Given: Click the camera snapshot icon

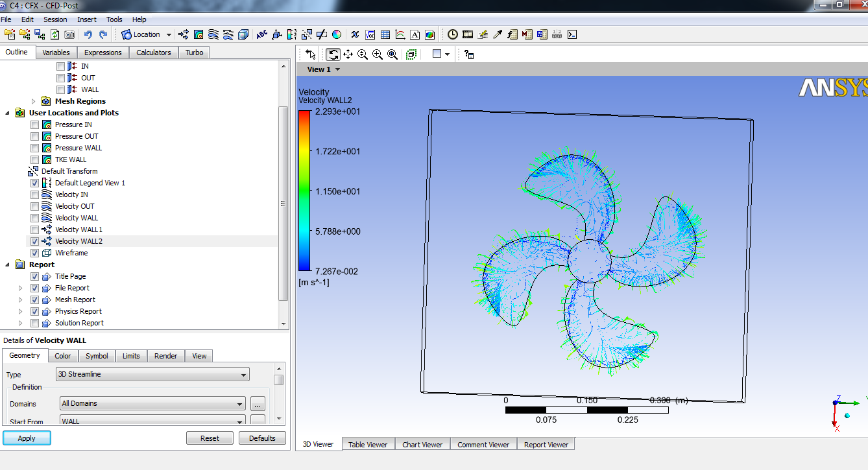Looking at the screenshot, I should [x=69, y=34].
